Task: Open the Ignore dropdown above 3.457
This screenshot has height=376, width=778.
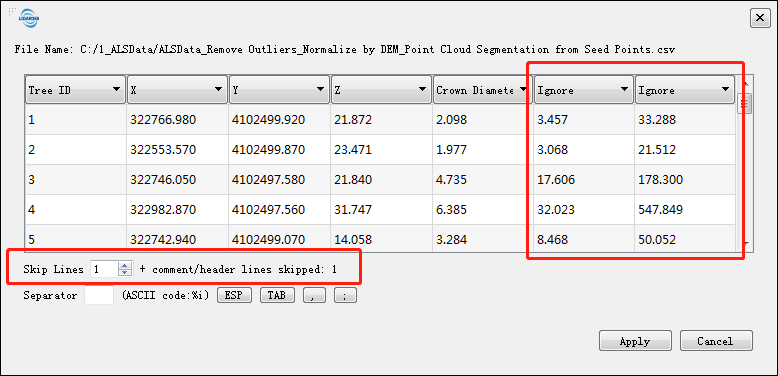Action: (x=584, y=90)
